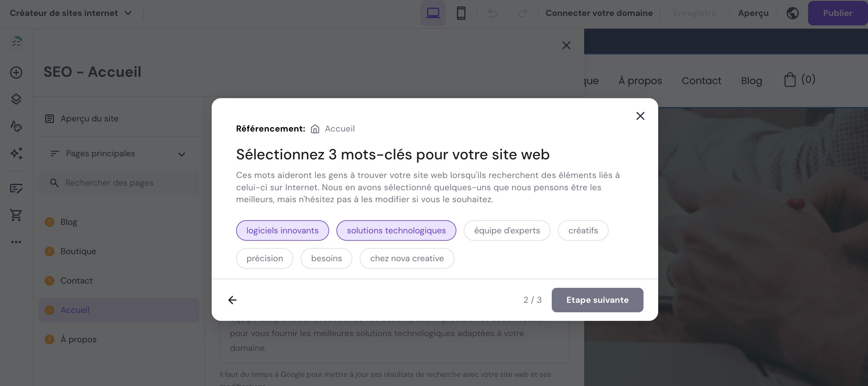
Task: Open the more options ellipsis in sidebar
Action: point(16,241)
